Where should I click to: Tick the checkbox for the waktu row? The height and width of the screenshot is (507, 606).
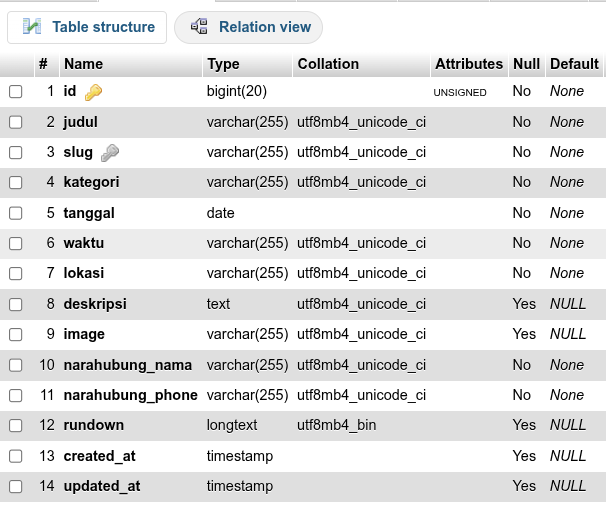(15, 243)
